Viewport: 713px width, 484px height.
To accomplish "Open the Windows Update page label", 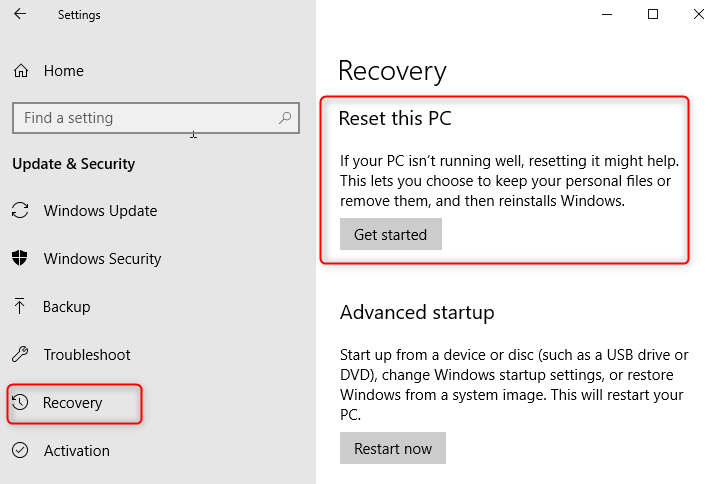I will click(100, 211).
